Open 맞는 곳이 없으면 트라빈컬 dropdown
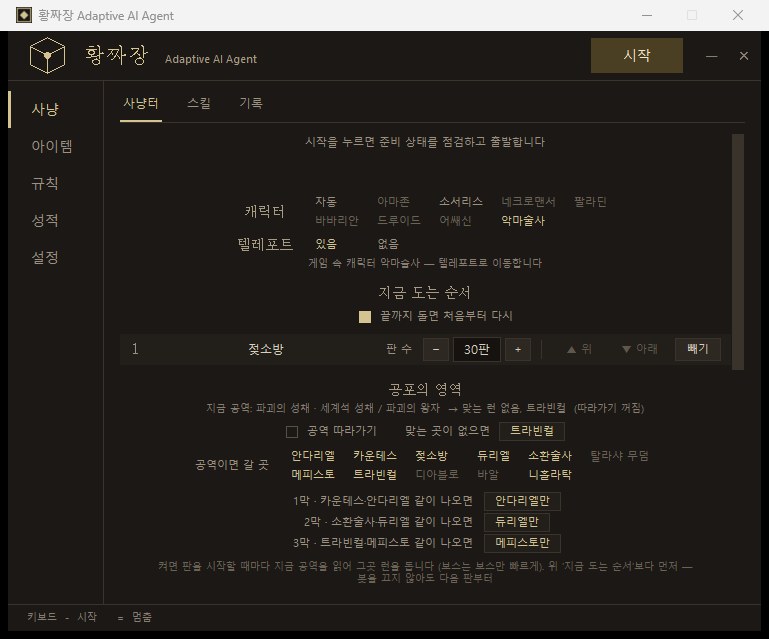 pos(532,431)
